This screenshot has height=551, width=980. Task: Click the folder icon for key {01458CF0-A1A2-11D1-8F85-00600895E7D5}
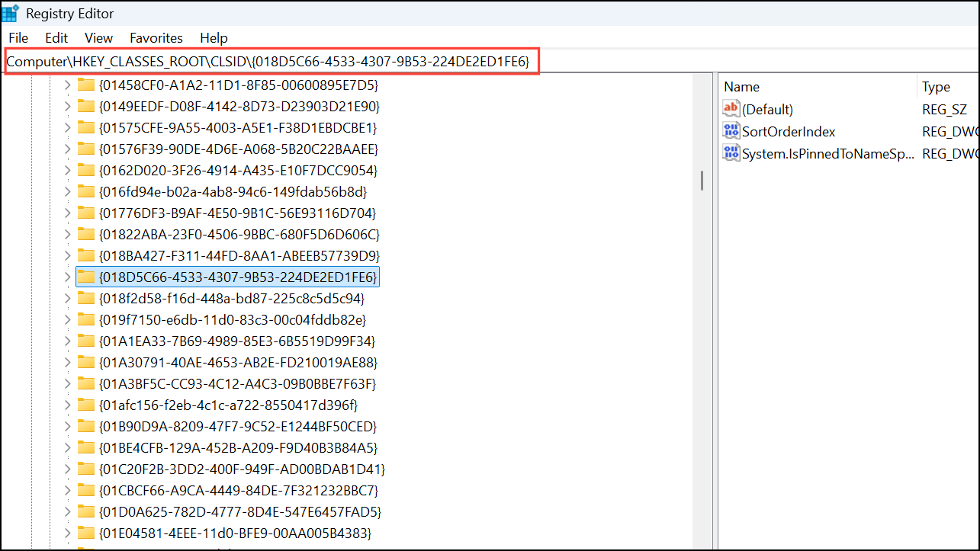point(88,85)
